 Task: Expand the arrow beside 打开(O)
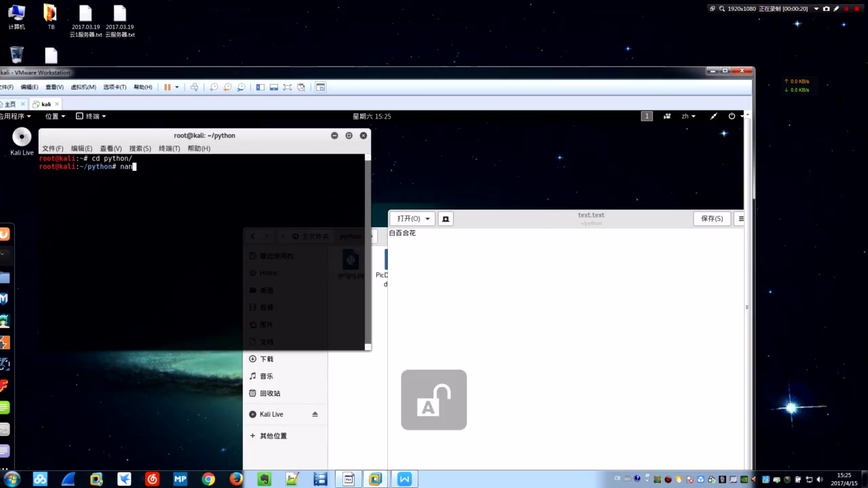tap(427, 218)
